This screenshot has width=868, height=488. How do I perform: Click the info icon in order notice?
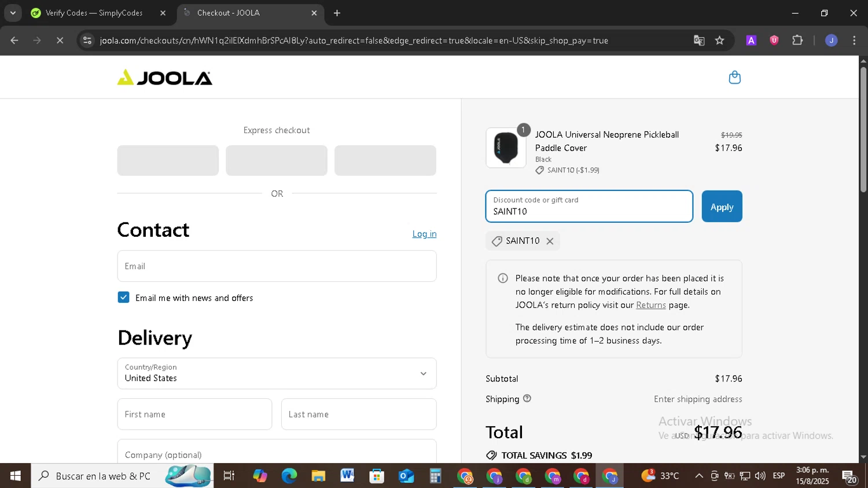[x=503, y=278]
